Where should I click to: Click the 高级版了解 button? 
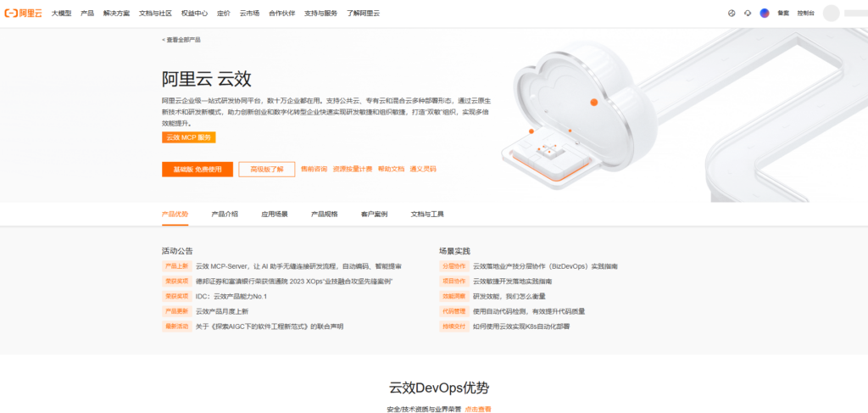[x=266, y=169]
